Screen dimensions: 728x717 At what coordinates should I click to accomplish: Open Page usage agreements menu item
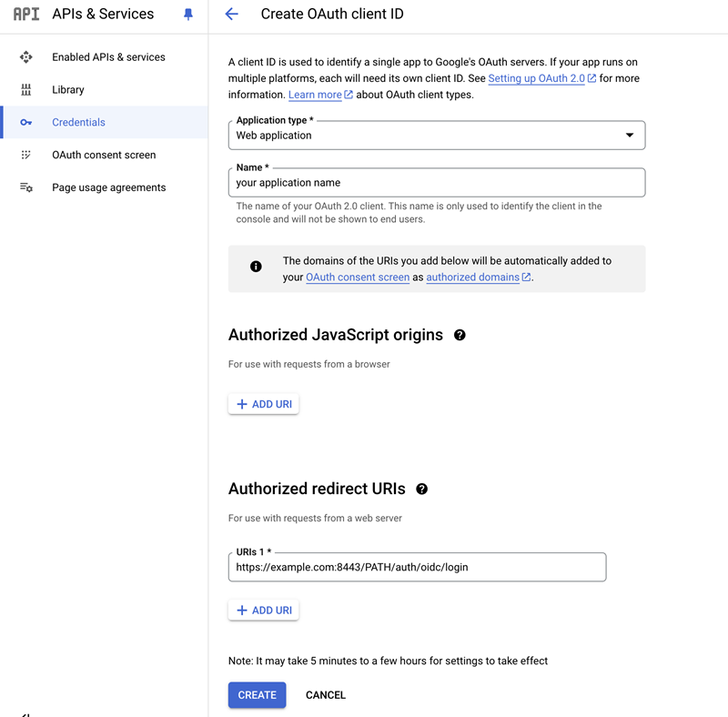click(x=109, y=187)
